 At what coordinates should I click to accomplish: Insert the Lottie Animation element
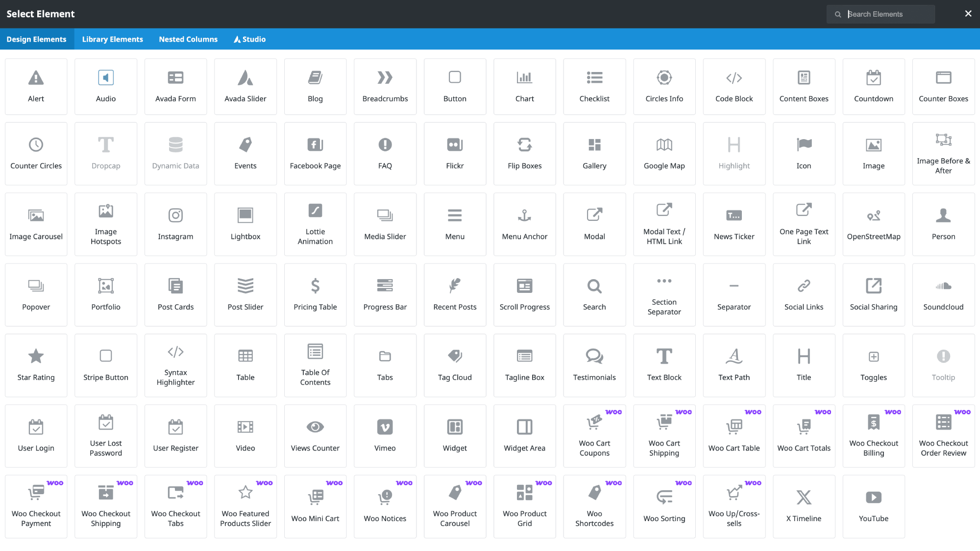(x=315, y=224)
